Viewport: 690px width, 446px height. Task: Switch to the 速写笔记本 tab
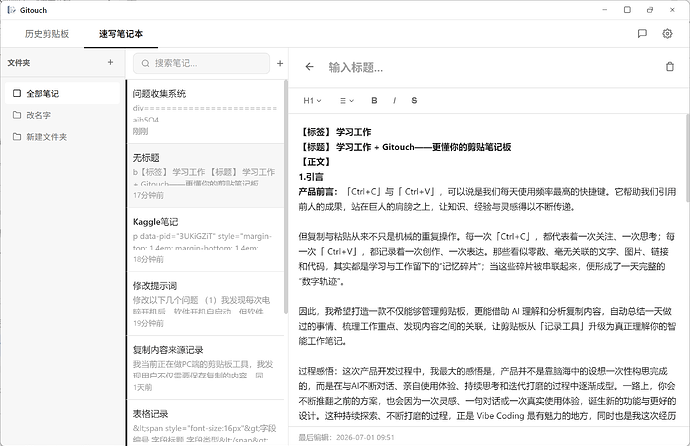[121, 34]
